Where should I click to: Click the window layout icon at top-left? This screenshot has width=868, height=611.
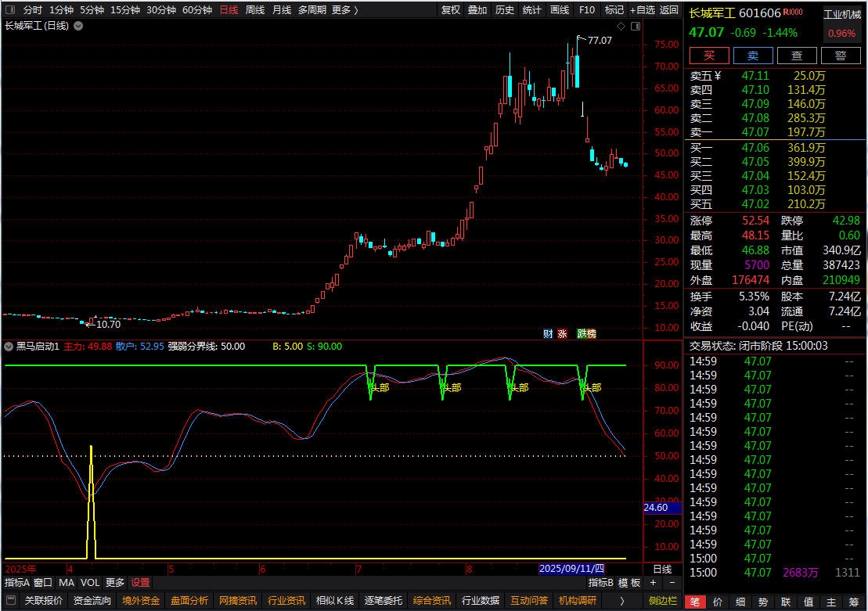pyautogui.click(x=10, y=9)
